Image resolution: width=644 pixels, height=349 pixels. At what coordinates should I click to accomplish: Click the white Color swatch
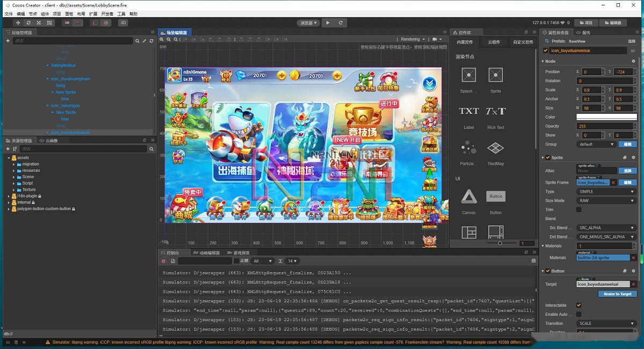tap(606, 117)
